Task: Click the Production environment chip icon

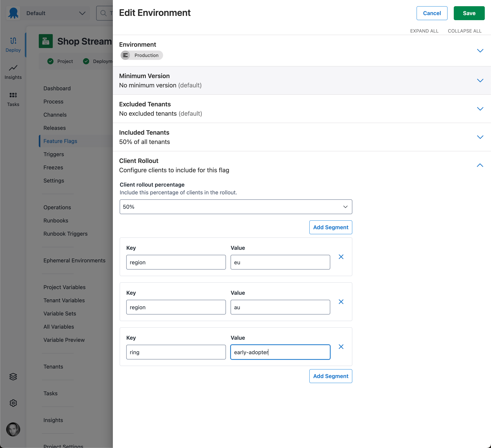Action: point(125,55)
